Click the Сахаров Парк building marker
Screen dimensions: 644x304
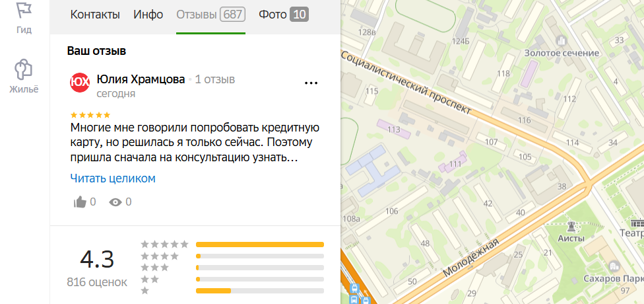tap(615, 266)
